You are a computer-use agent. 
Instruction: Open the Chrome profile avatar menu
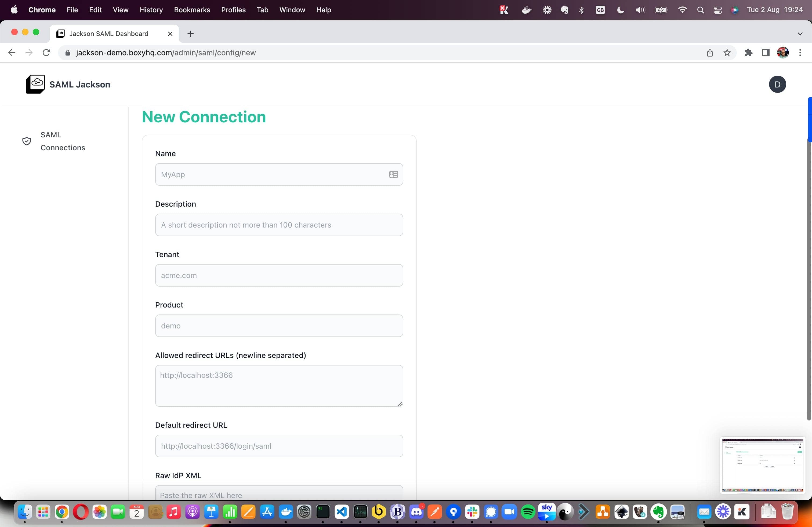(783, 53)
